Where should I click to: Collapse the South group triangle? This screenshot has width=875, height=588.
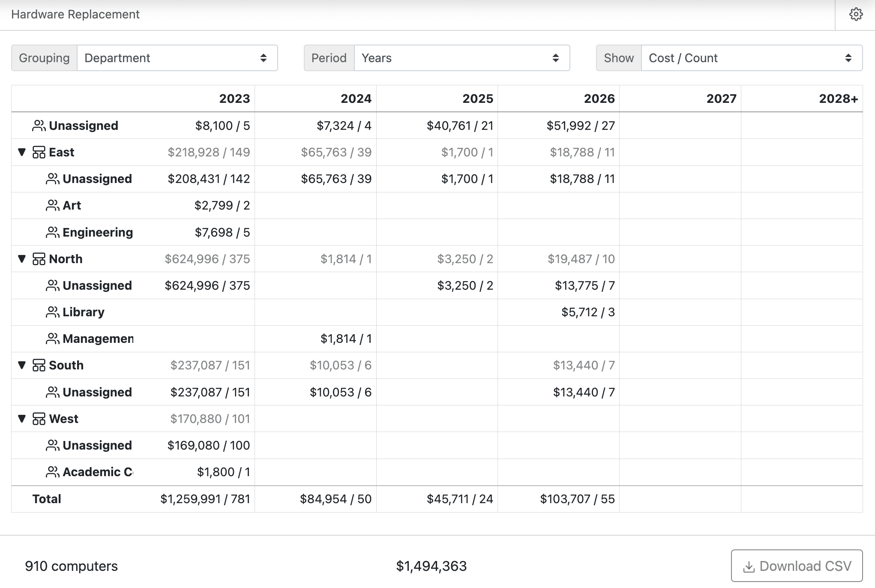coord(22,365)
